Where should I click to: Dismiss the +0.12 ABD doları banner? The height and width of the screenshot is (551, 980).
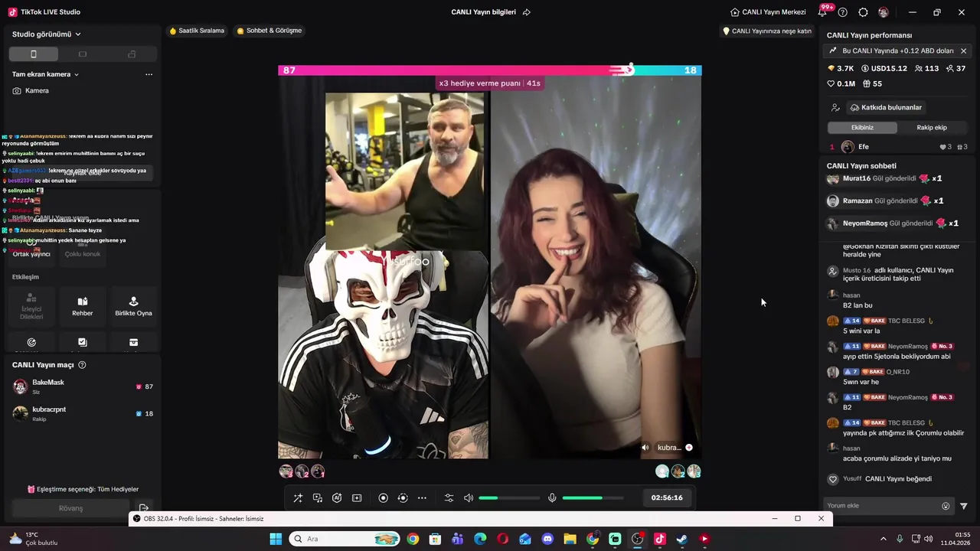(x=963, y=51)
